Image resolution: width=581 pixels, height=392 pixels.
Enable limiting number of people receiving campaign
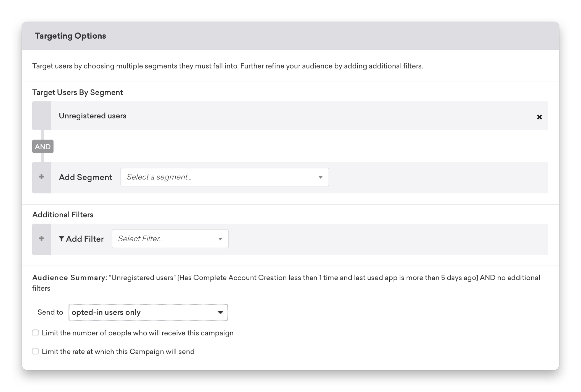coord(35,333)
